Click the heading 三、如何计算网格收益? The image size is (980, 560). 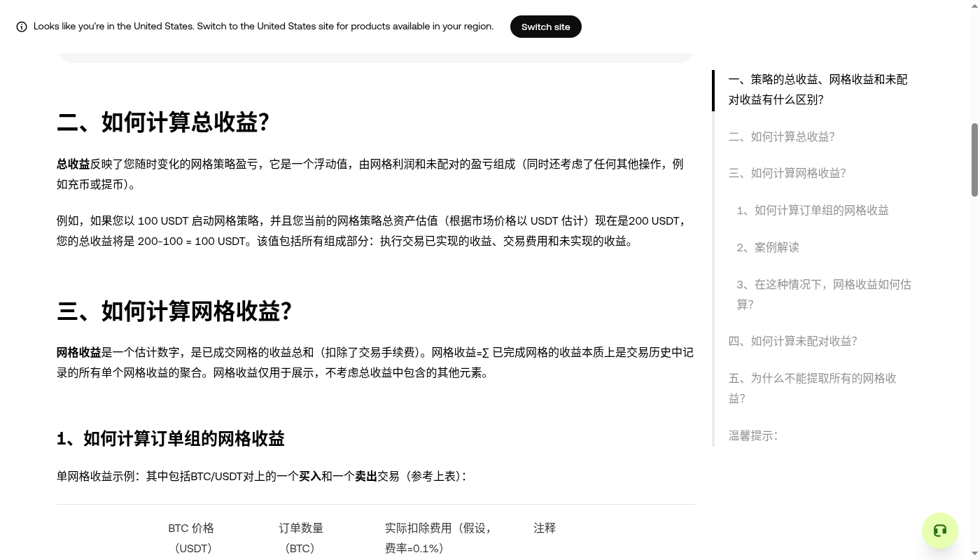(174, 311)
